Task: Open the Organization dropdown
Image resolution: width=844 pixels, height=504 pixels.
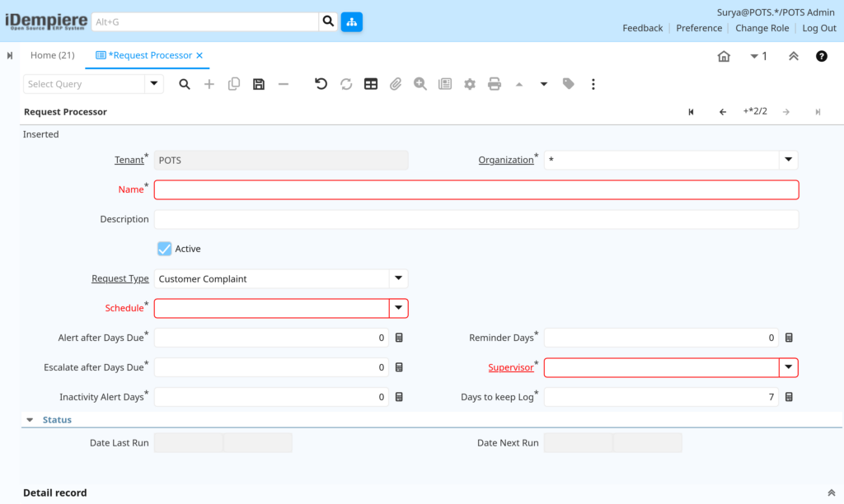Action: 788,160
